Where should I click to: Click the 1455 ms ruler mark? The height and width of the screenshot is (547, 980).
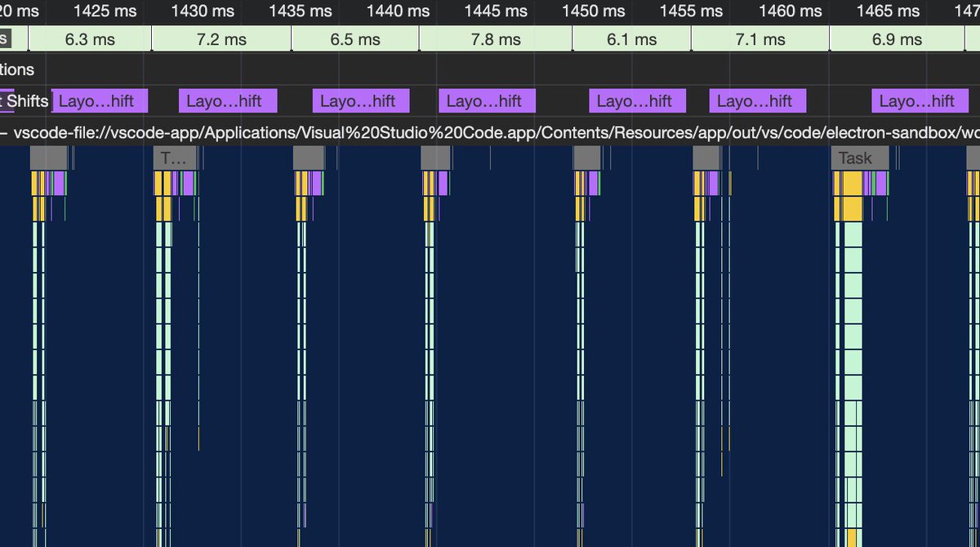pos(691,11)
